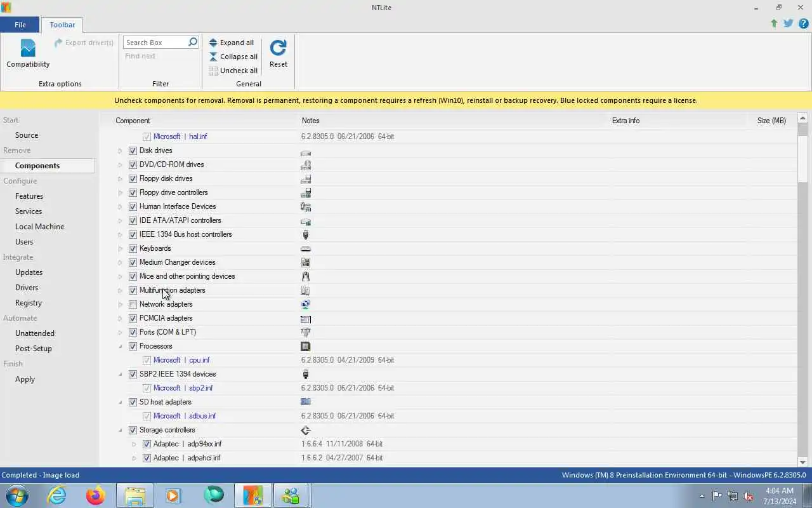Open the Features page
Viewport: 812px width, 508px height.
[x=29, y=196]
